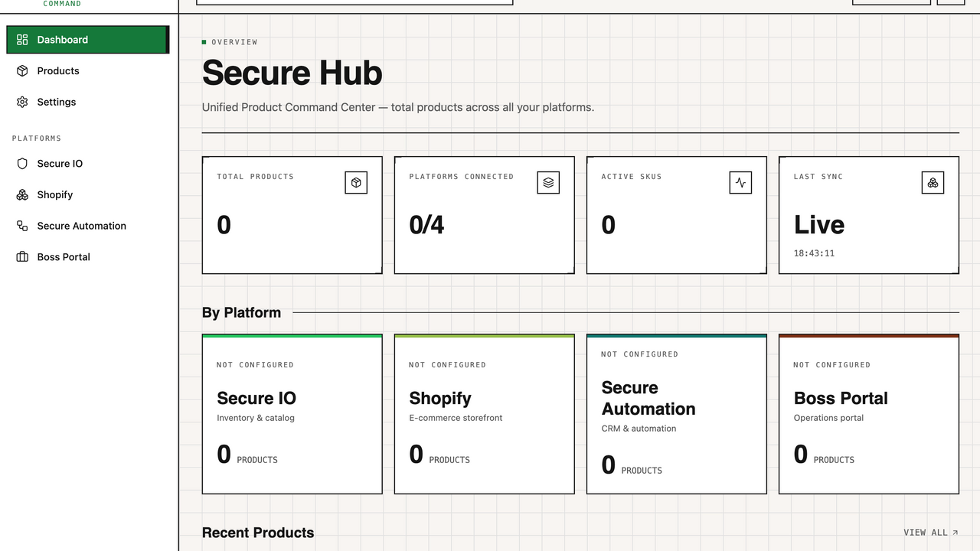This screenshot has height=551, width=980.
Task: Click the '0 PRODUCTS' count on Secure Automation card
Action: click(x=632, y=466)
